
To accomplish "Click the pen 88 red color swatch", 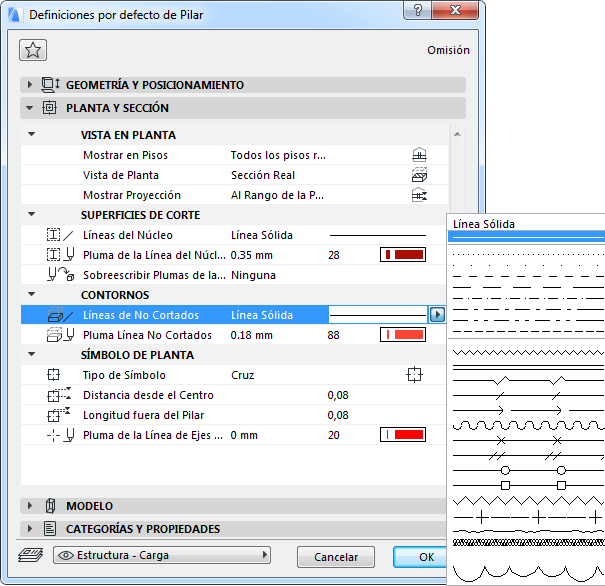I will (403, 334).
